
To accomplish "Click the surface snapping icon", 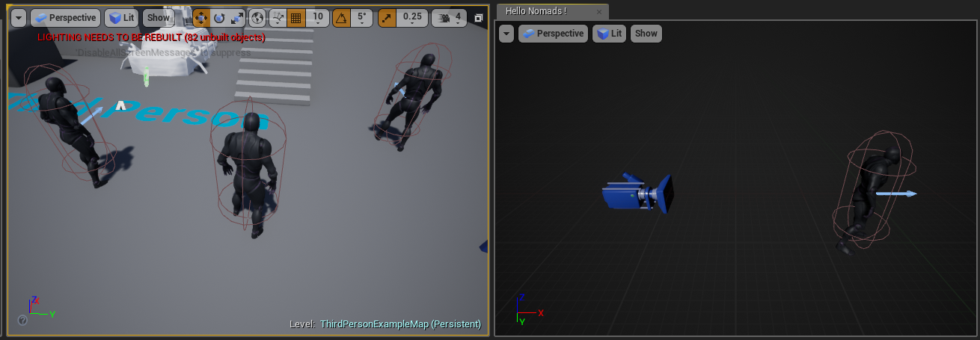I will coord(278,17).
